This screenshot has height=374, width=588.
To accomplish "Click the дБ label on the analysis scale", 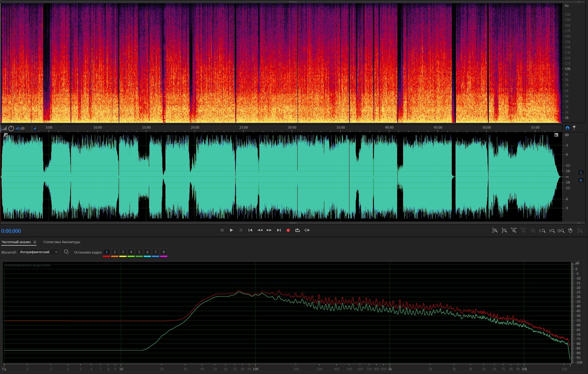I will (577, 263).
